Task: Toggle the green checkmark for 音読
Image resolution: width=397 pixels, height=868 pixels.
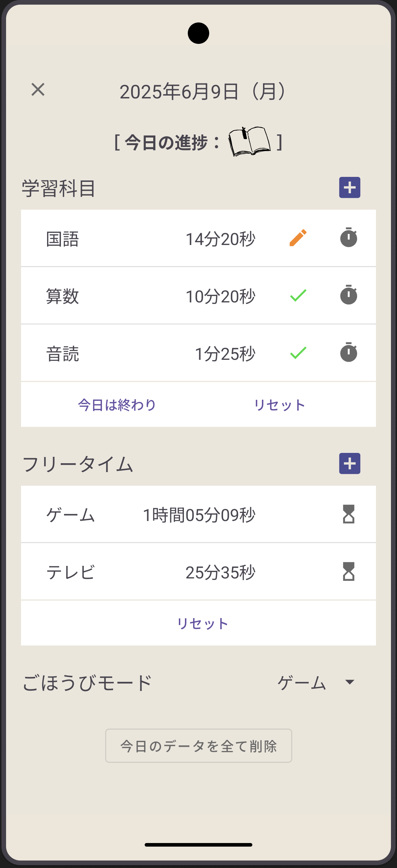Action: point(298,353)
